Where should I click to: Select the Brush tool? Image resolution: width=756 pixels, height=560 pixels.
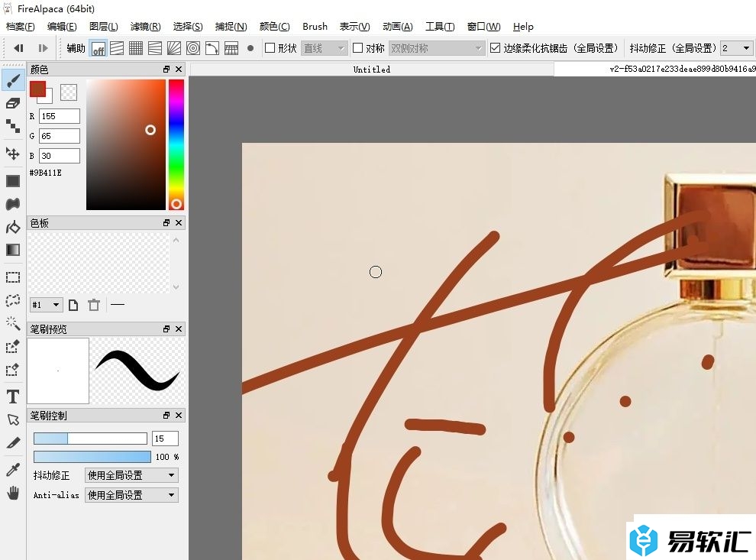click(13, 80)
